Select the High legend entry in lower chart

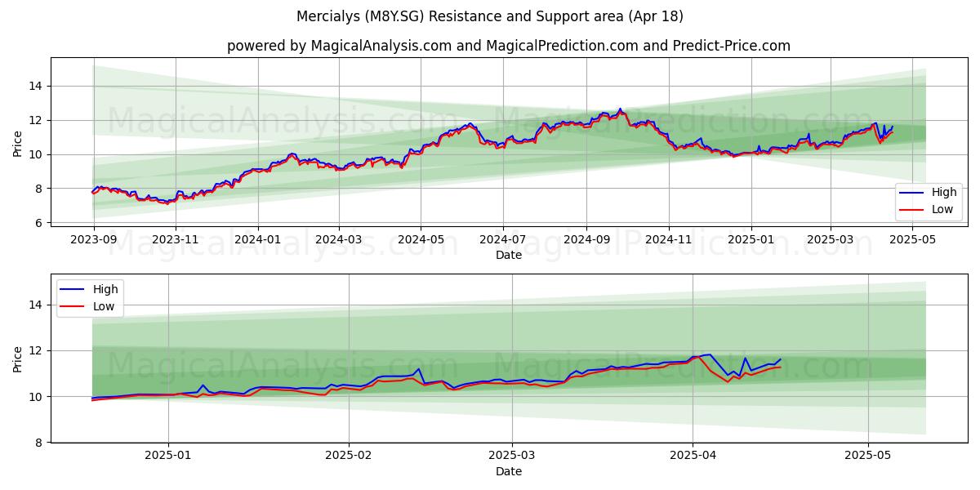coord(91,289)
